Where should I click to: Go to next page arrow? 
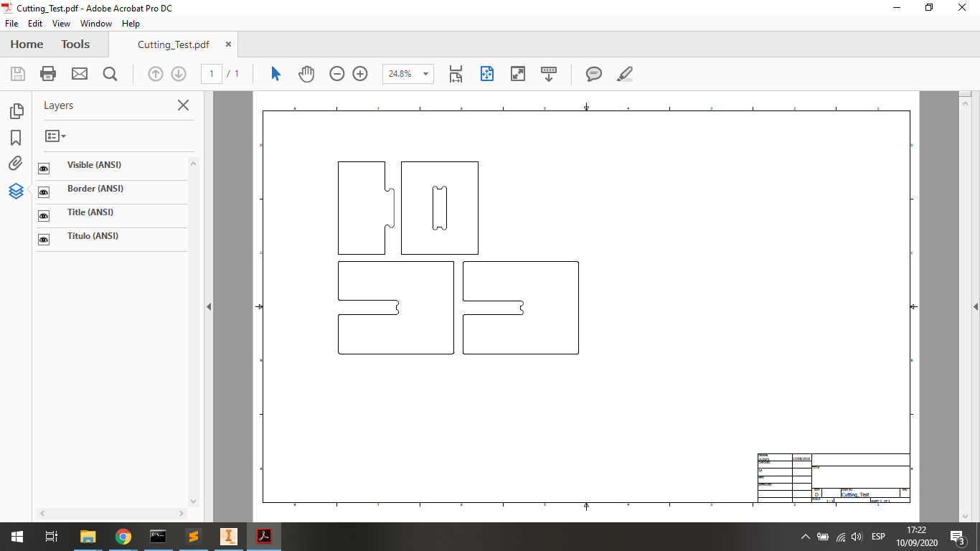pos(179,74)
